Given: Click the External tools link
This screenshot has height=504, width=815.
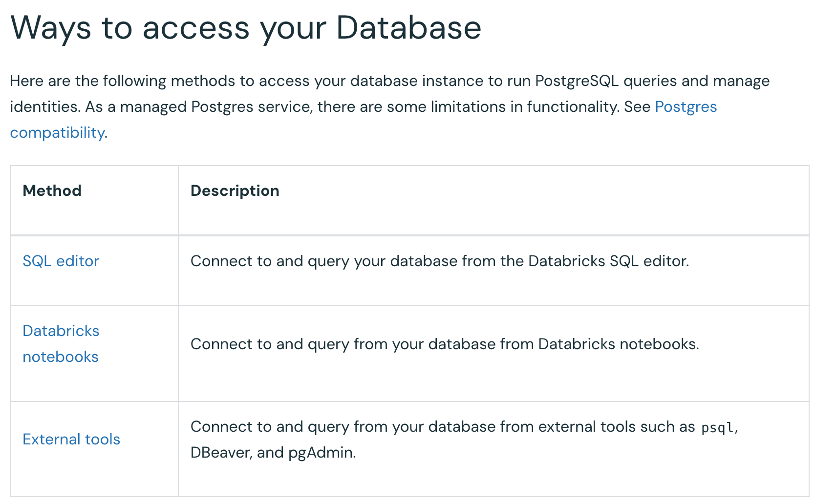Looking at the screenshot, I should 71,439.
